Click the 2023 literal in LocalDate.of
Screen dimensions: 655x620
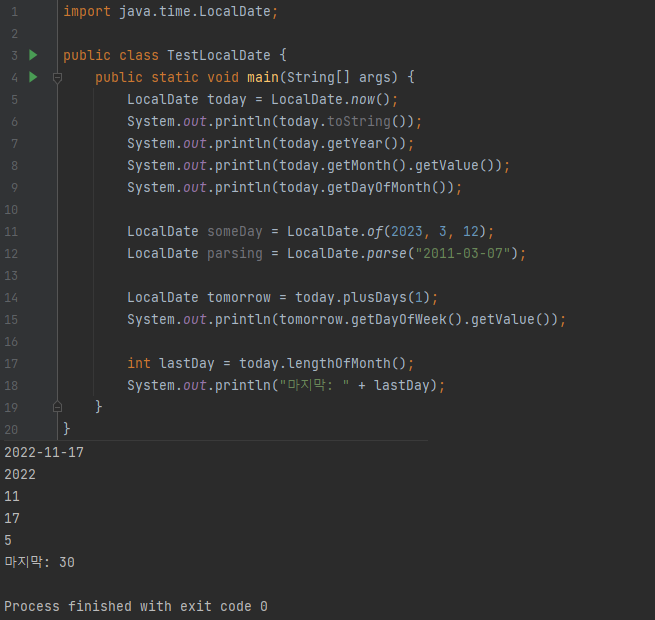coord(407,232)
